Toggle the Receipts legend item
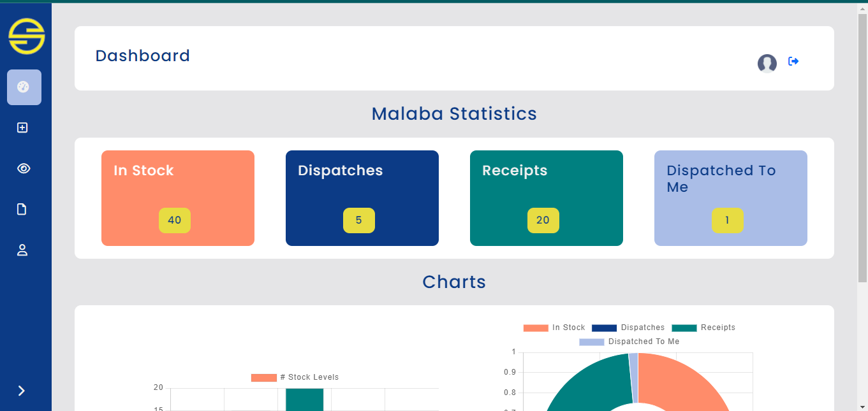Image resolution: width=868 pixels, height=411 pixels. coord(703,328)
